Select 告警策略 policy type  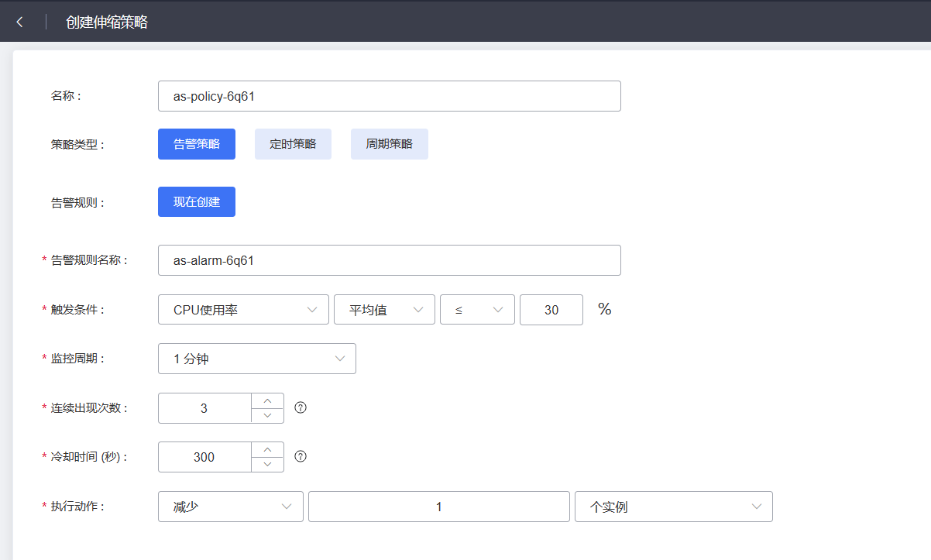click(x=197, y=144)
